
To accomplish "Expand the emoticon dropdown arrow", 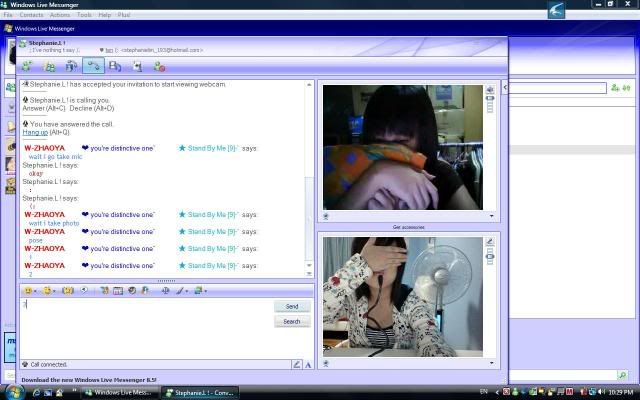I will 35,291.
